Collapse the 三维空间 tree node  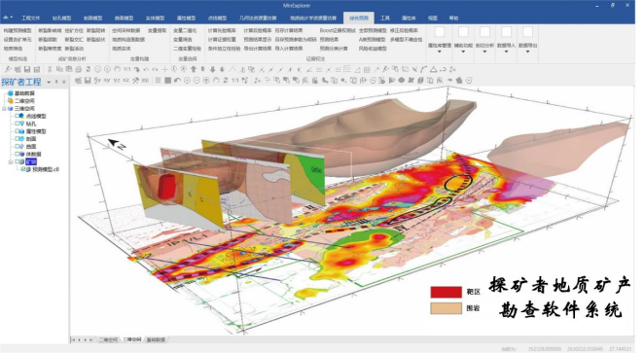point(4,109)
